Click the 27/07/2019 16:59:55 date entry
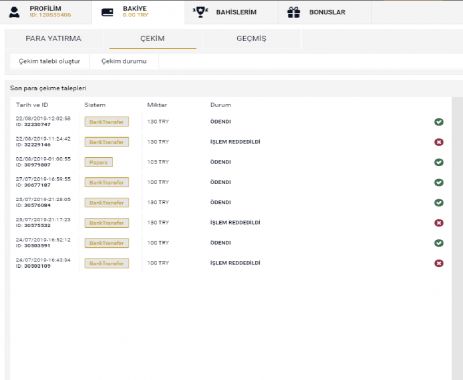The height and width of the screenshot is (380, 463). [x=43, y=179]
